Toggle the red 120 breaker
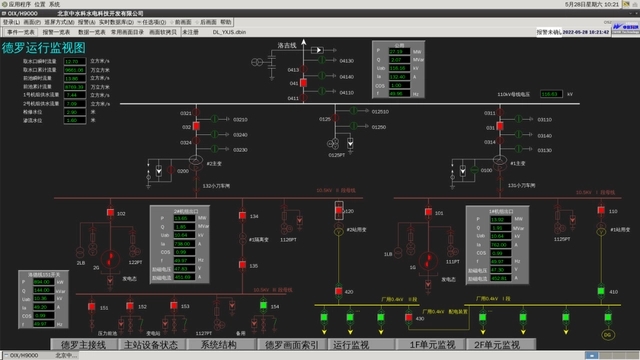 click(x=339, y=211)
